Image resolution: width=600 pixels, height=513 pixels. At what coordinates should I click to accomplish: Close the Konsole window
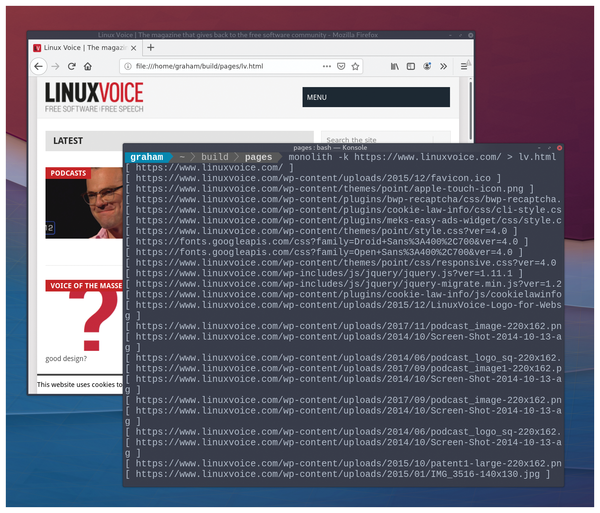coord(559,148)
